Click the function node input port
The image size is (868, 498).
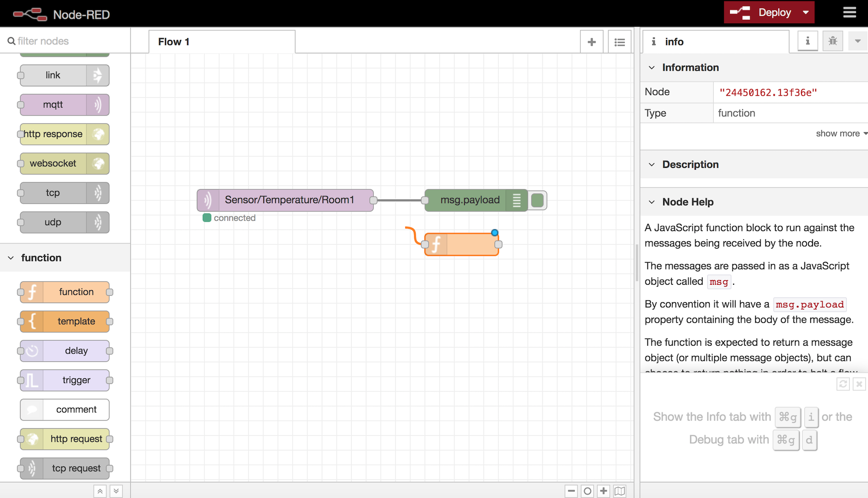click(x=425, y=244)
